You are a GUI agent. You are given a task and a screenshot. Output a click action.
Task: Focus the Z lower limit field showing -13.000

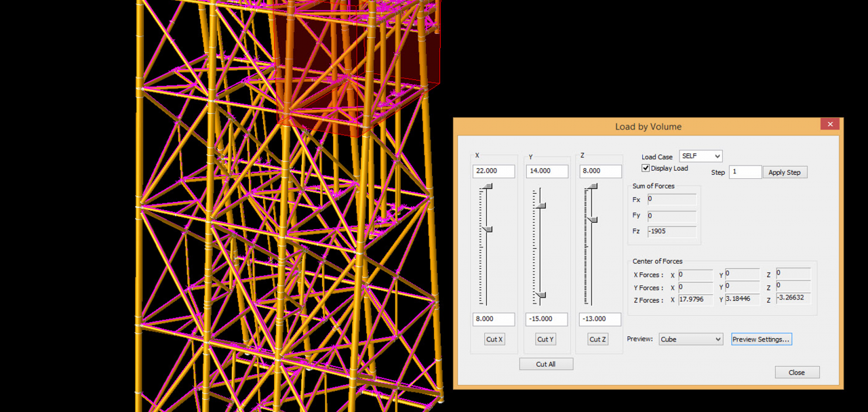(x=600, y=318)
